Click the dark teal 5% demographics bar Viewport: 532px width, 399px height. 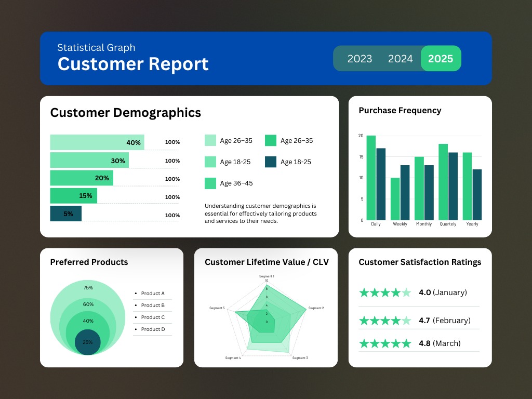point(65,214)
